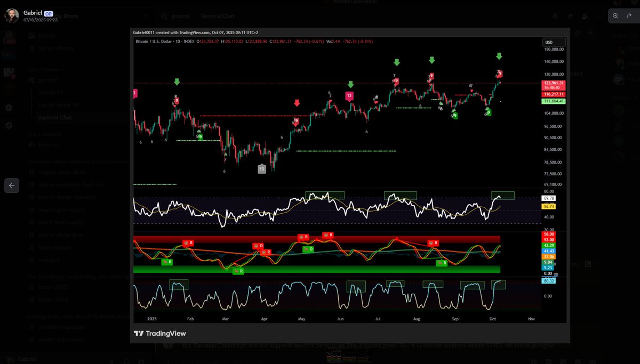Click the 56.74 yellow indicator value
This screenshot has width=640, height=364.
pos(550,206)
